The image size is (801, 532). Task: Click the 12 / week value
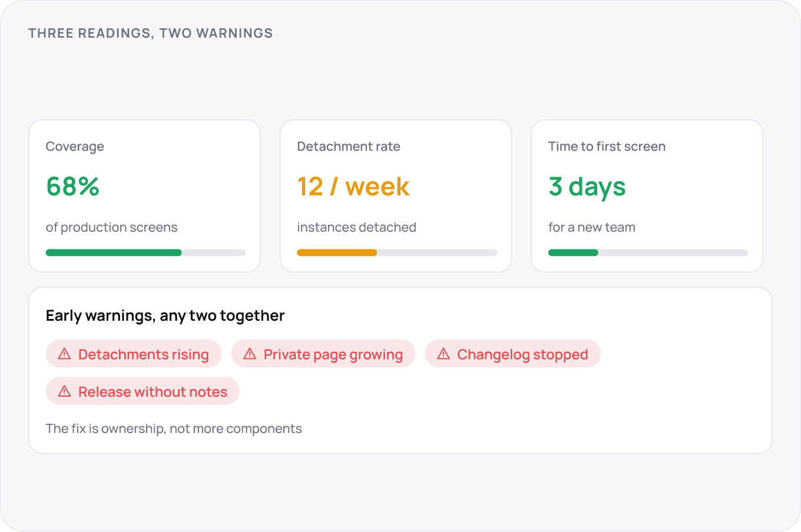[x=353, y=187]
